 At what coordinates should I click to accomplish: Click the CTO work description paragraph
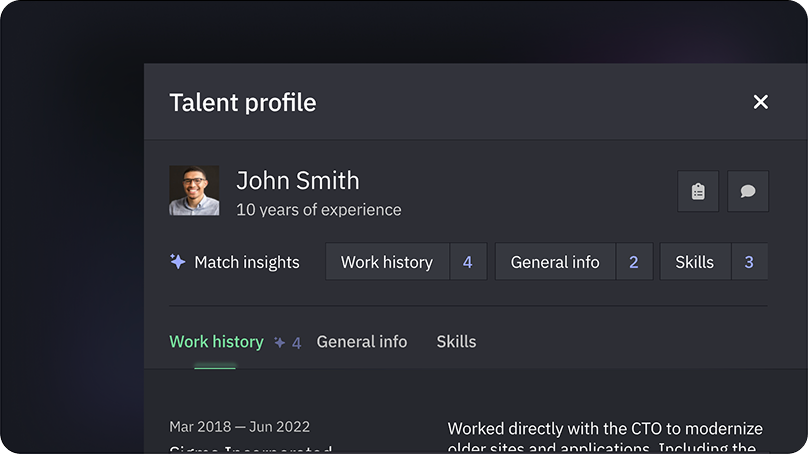coord(605,437)
